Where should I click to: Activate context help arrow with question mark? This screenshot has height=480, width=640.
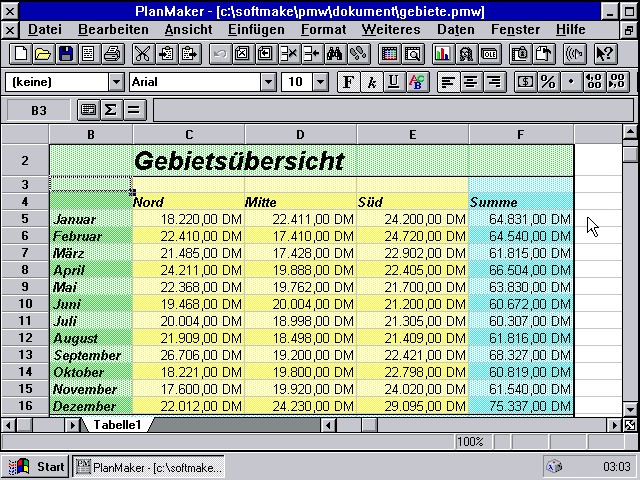[x=605, y=54]
